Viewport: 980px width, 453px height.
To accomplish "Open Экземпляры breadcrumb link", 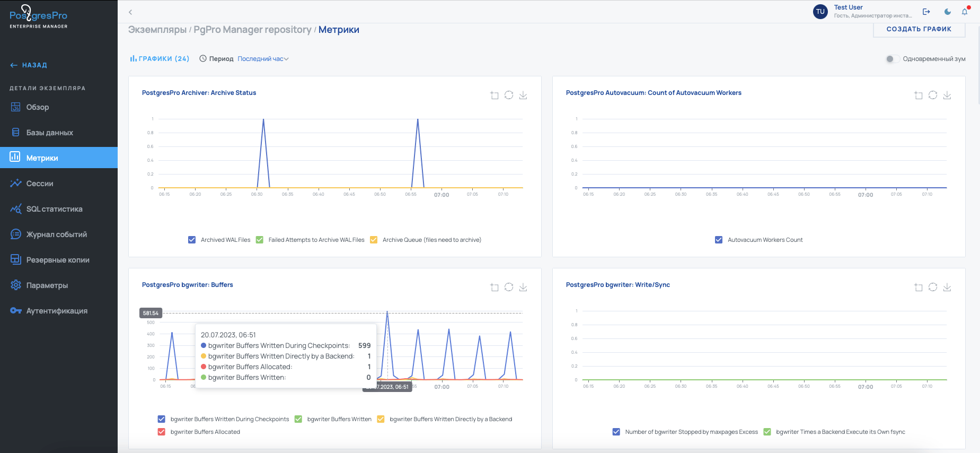I will point(157,30).
